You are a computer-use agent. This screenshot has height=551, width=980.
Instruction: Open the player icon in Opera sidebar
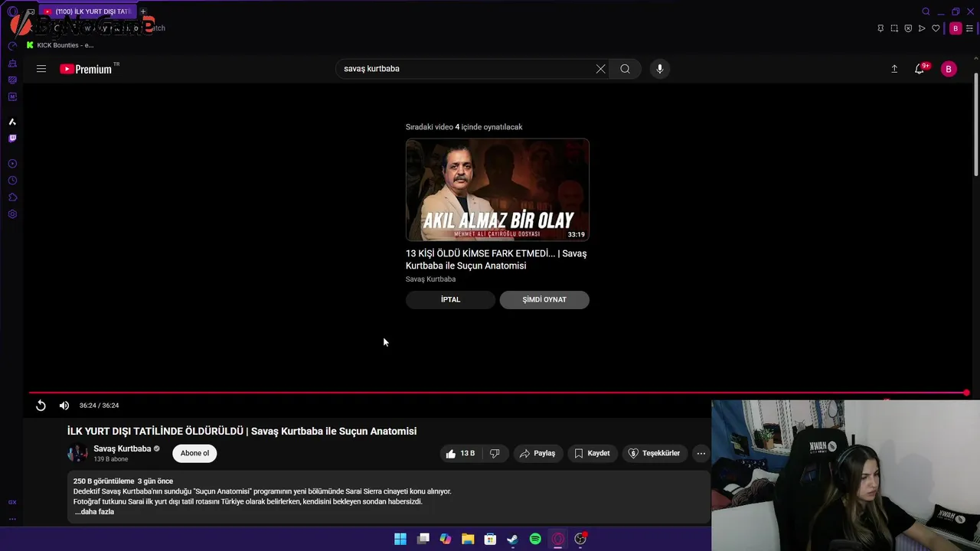coord(12,164)
